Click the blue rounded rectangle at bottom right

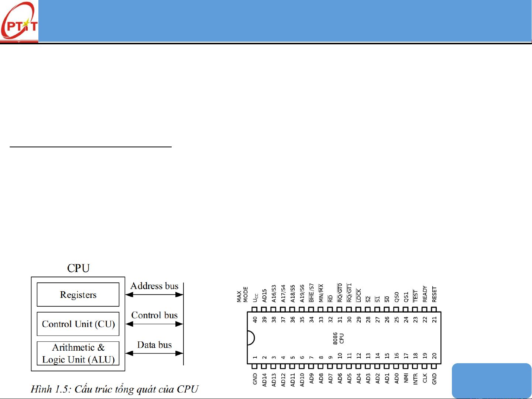click(491, 380)
